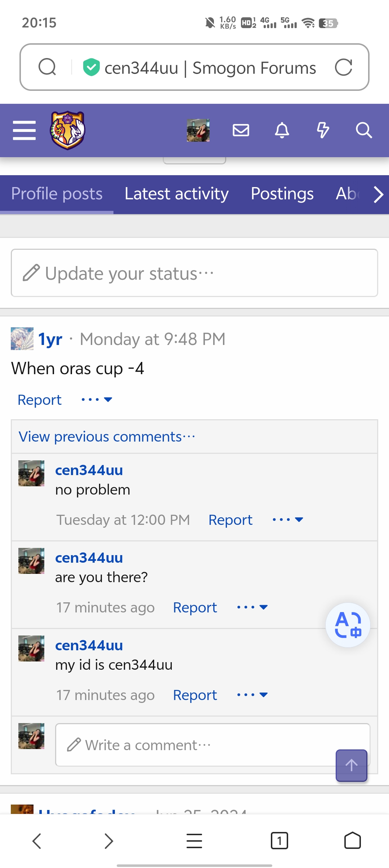
Task: Switch to the Latest activity tab
Action: point(176,194)
